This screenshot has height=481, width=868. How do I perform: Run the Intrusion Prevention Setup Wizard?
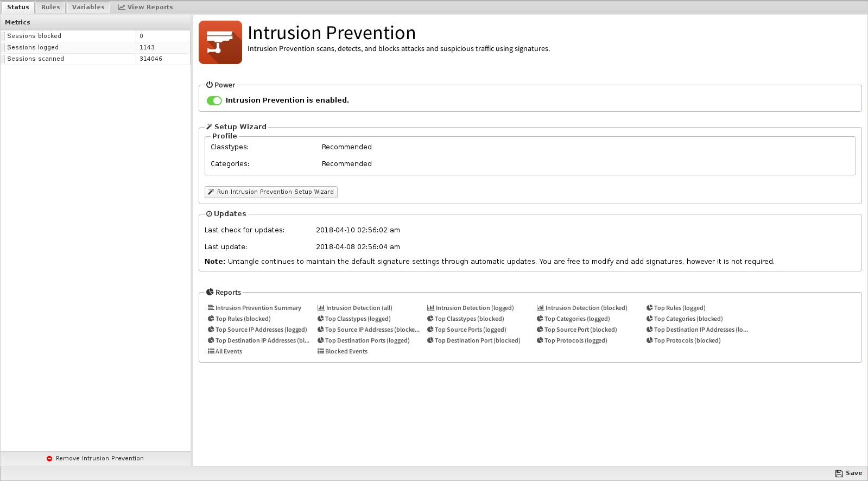click(271, 192)
